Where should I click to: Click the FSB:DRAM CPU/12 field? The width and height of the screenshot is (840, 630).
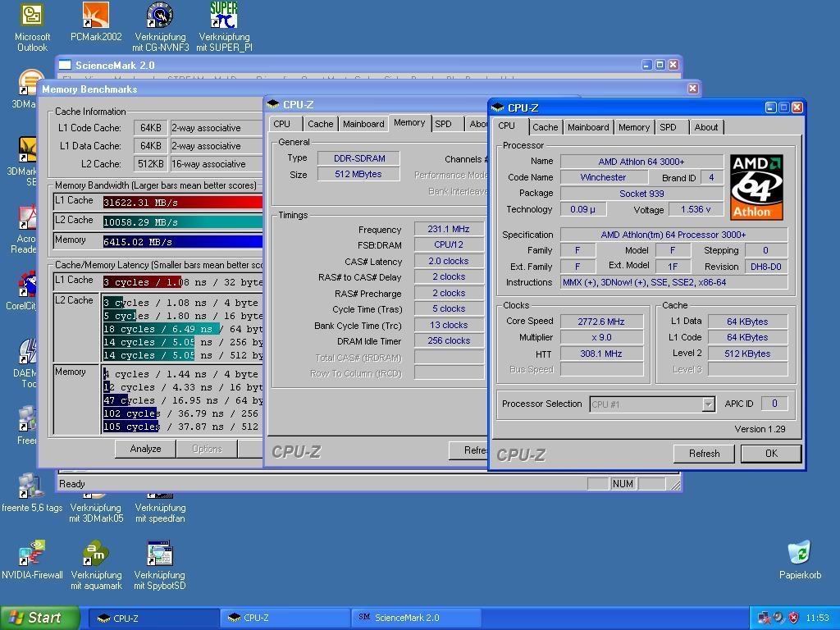(449, 244)
